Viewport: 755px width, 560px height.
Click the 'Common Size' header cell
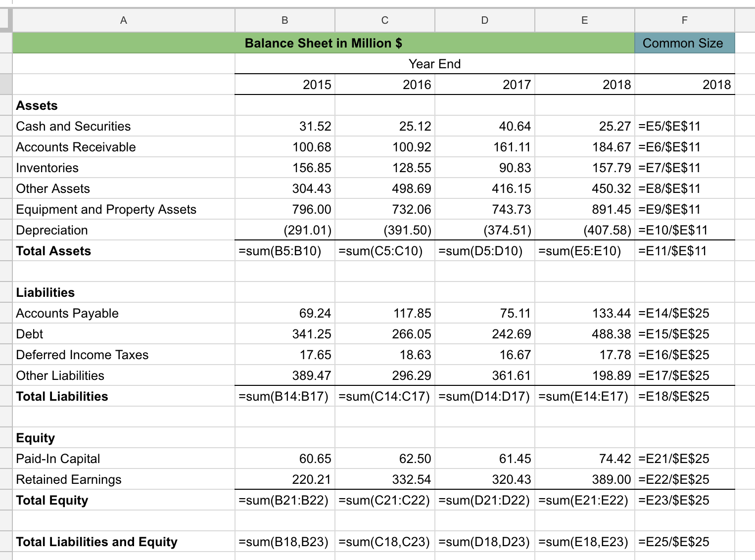pyautogui.click(x=685, y=43)
